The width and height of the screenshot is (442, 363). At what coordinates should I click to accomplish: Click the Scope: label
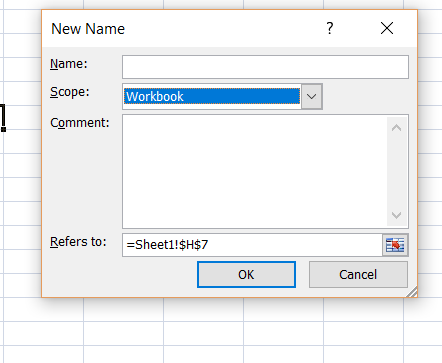[x=70, y=92]
